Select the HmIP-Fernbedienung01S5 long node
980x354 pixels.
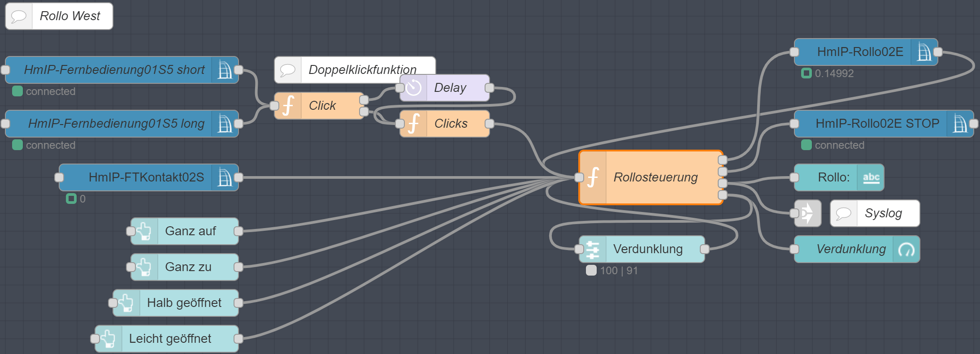click(x=116, y=124)
